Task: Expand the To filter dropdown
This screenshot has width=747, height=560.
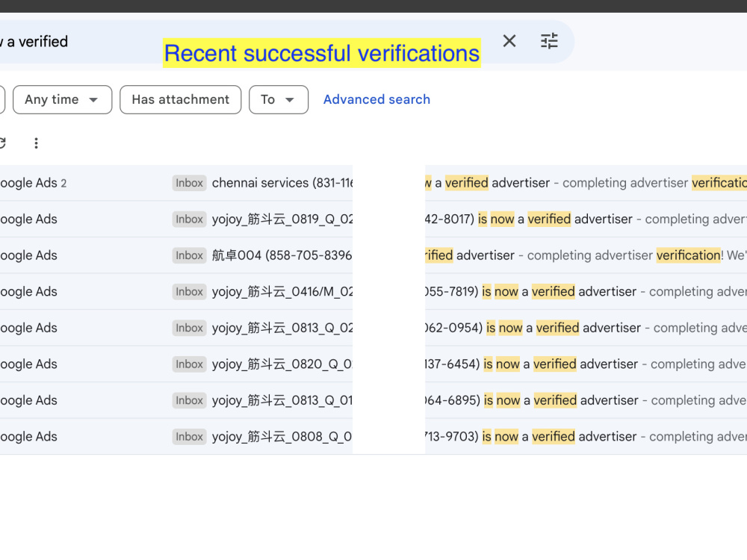Action: point(279,99)
